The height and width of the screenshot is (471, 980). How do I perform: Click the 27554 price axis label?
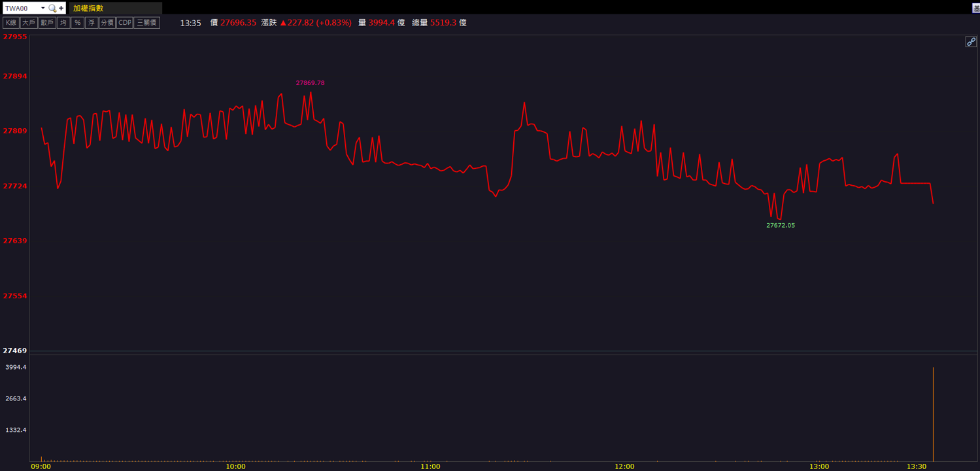15,296
